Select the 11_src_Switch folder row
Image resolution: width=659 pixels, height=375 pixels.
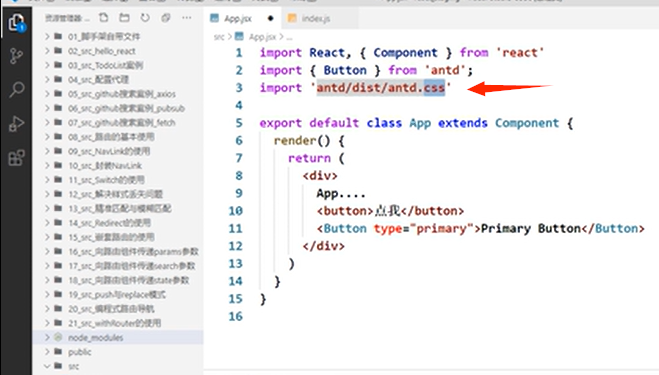coord(118,180)
